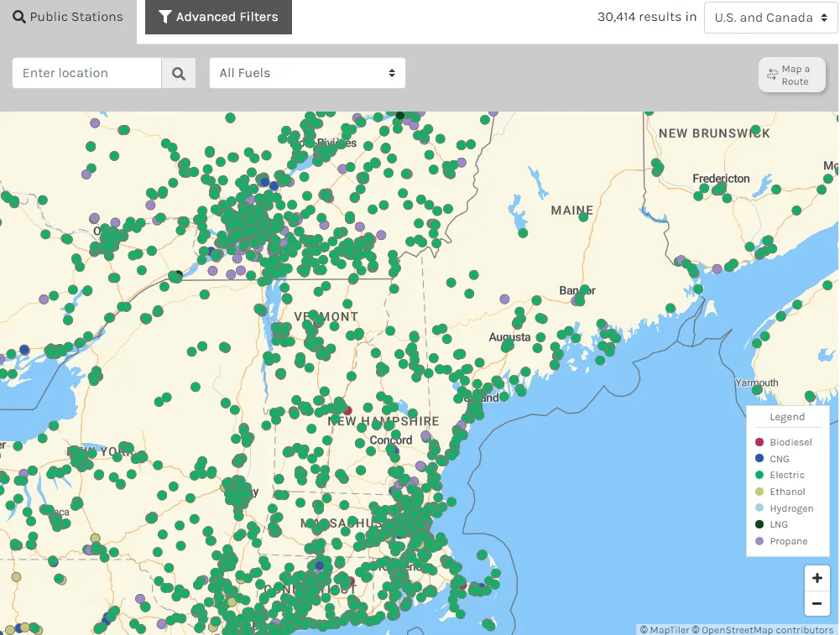This screenshot has height=635, width=840.
Task: Open the MapTiler attribution link
Action: [665, 630]
